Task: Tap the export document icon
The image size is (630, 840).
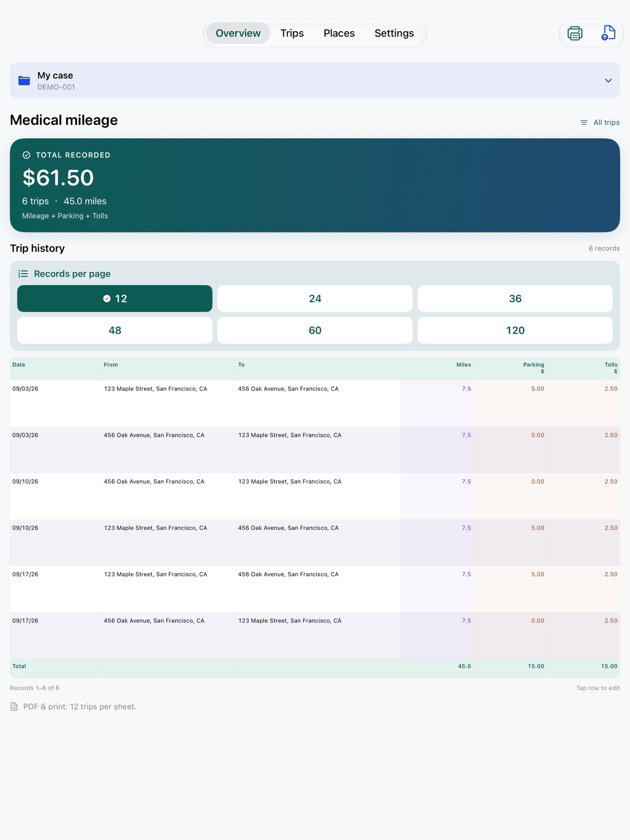Action: [x=608, y=33]
